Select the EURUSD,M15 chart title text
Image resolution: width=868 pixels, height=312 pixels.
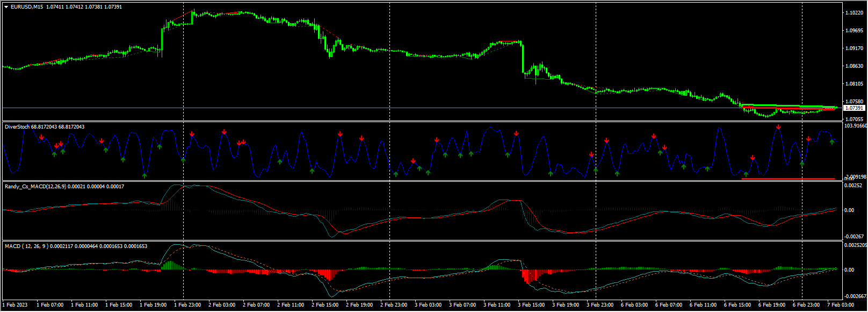pyautogui.click(x=27, y=7)
